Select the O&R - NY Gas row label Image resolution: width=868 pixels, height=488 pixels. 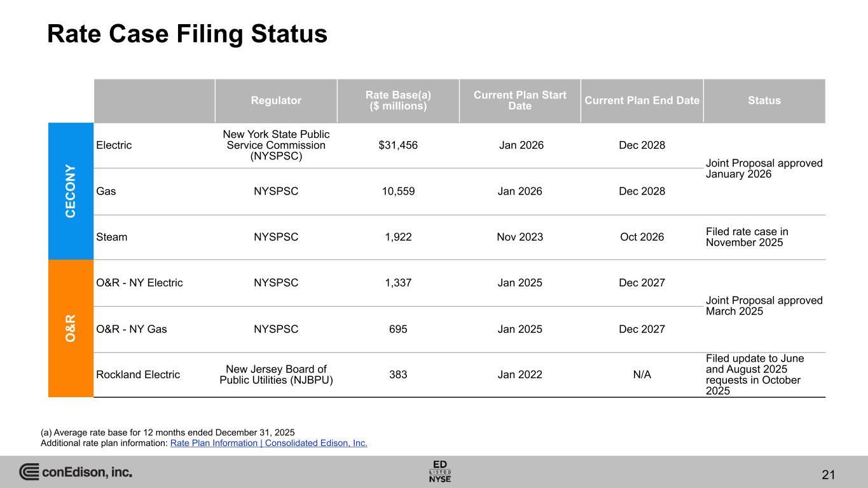pyautogui.click(x=132, y=329)
